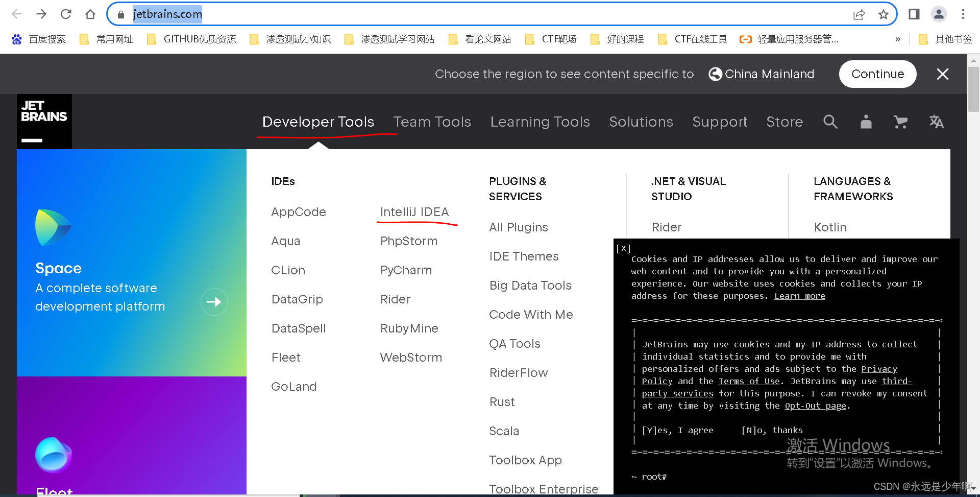Go forward in browser history
This screenshot has width=980, height=497.
[41, 14]
